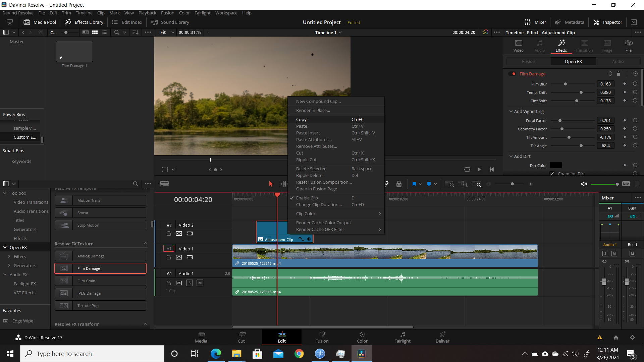The image size is (644, 362).
Task: Open the Fusion page
Action: tap(322, 337)
